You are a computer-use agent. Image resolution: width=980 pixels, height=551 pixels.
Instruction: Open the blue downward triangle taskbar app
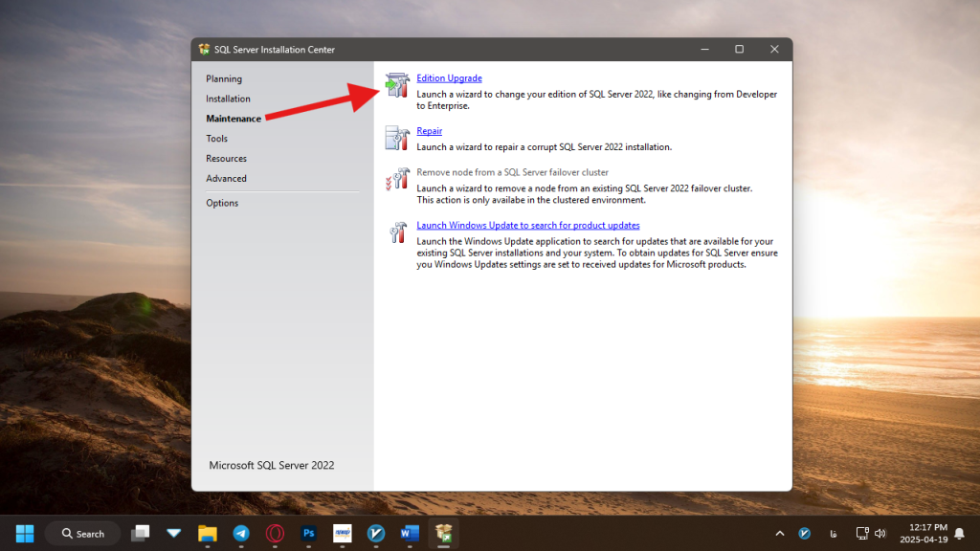click(174, 534)
